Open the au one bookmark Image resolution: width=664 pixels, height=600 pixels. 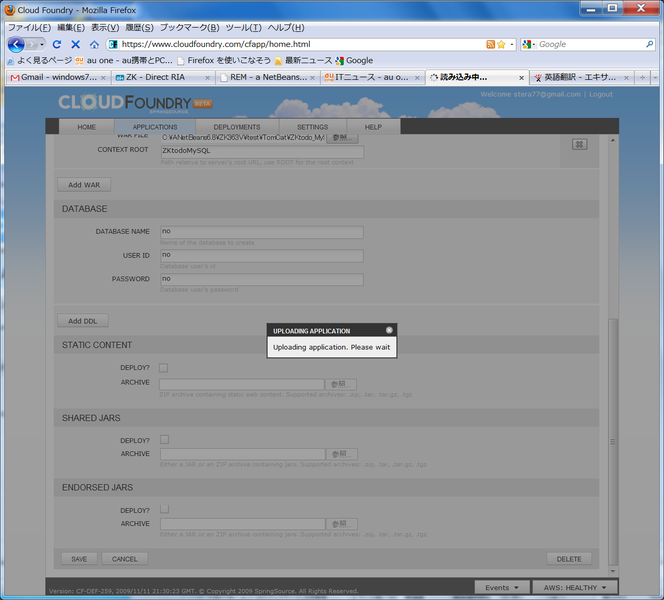click(x=124, y=61)
